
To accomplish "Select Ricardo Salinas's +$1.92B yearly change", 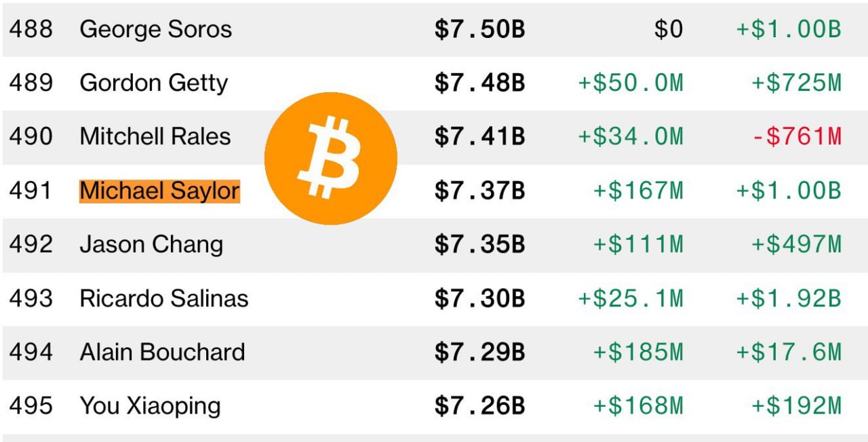I will pos(789,298).
